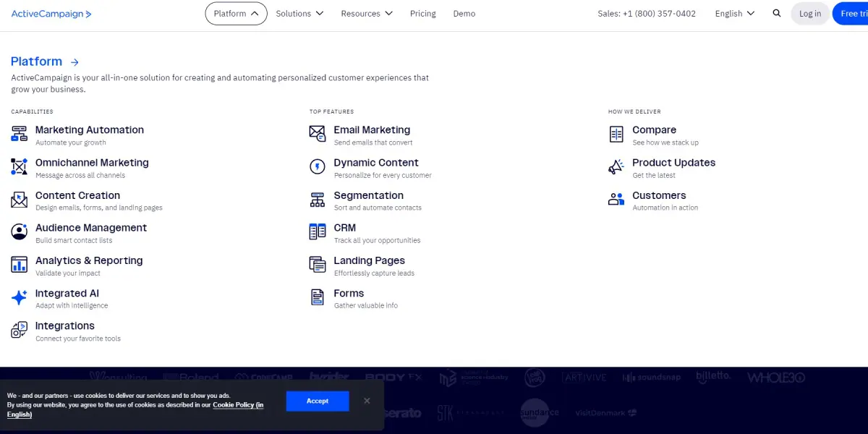Open the search magnifier in header
This screenshot has height=434, width=868.
coord(777,14)
